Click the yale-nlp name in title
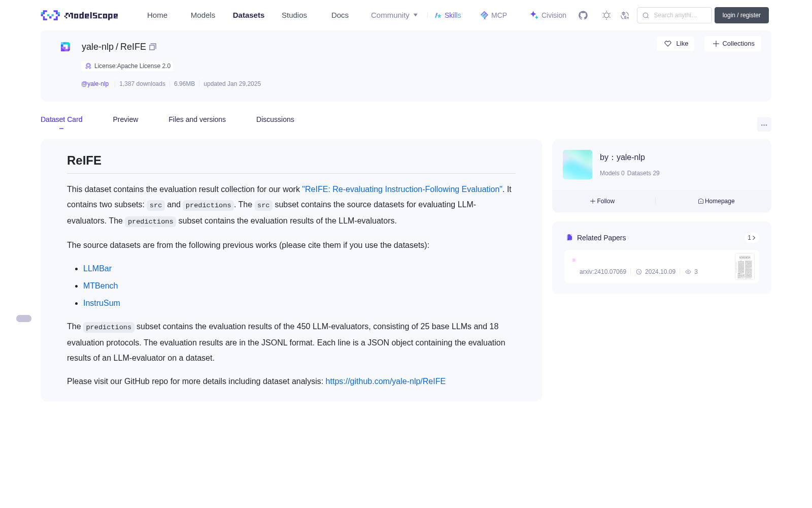 pos(97,47)
